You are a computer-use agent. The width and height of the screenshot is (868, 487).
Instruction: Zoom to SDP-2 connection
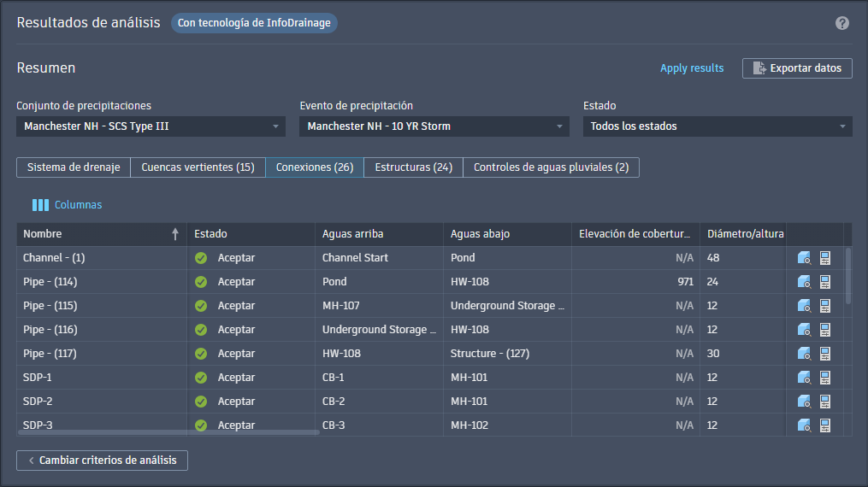(804, 402)
